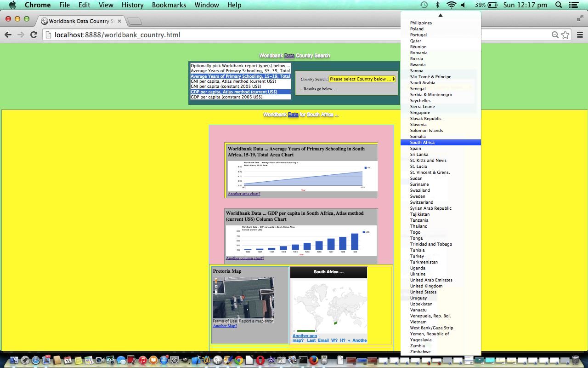The width and height of the screenshot is (588, 368).
Task: Follow the Data link in page heading
Action: 289,56
